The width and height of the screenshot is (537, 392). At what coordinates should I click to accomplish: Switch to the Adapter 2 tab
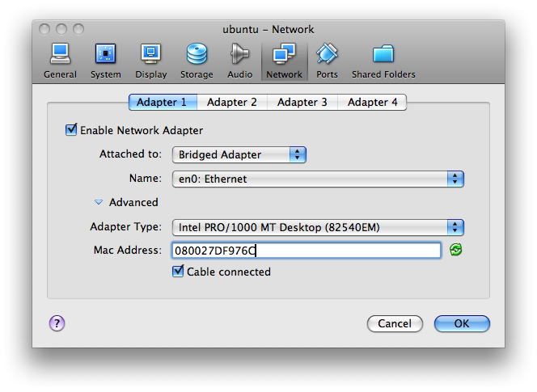pos(232,103)
